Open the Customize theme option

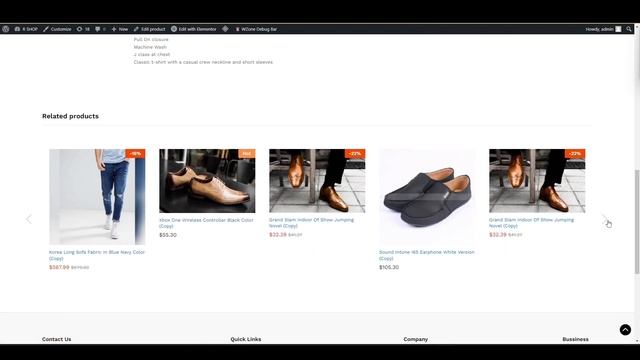tap(57, 29)
